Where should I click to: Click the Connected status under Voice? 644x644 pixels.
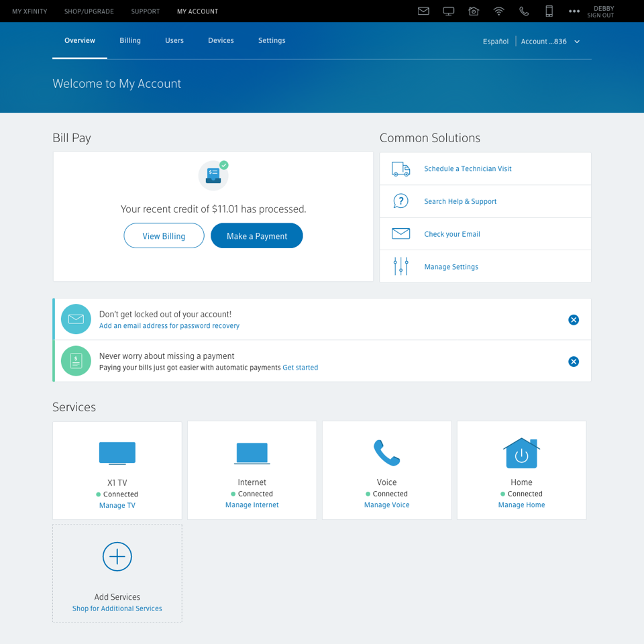tap(386, 494)
